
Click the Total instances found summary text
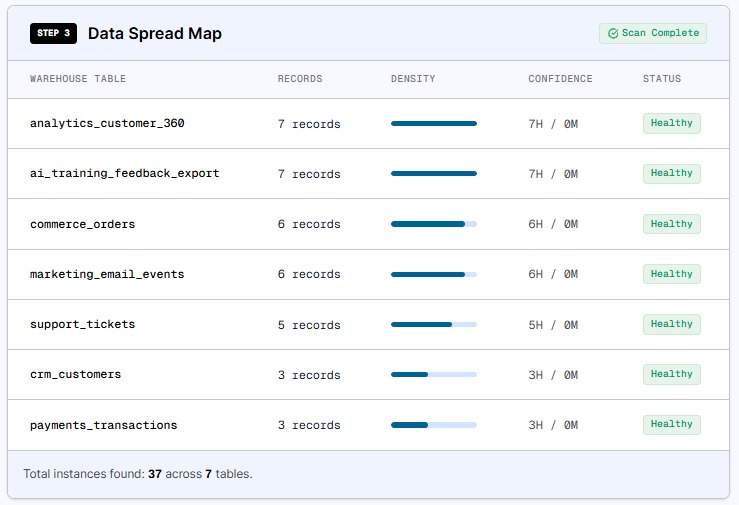pyautogui.click(x=138, y=474)
